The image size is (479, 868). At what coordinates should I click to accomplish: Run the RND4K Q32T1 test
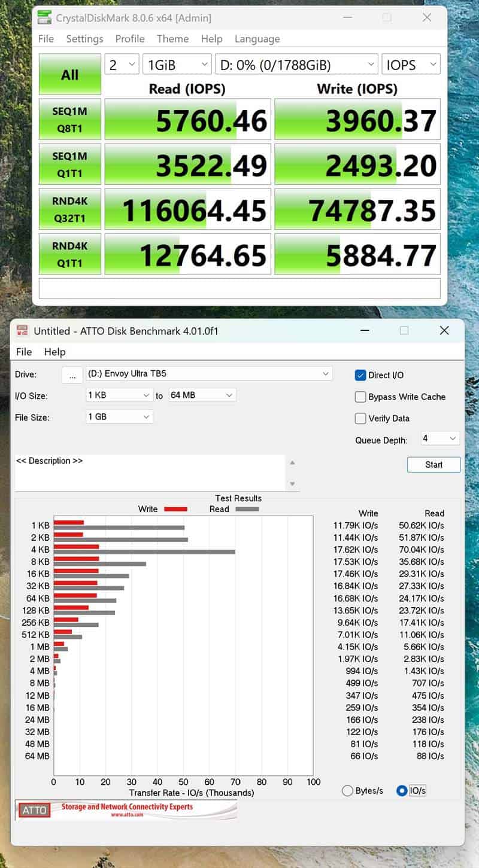[69, 209]
